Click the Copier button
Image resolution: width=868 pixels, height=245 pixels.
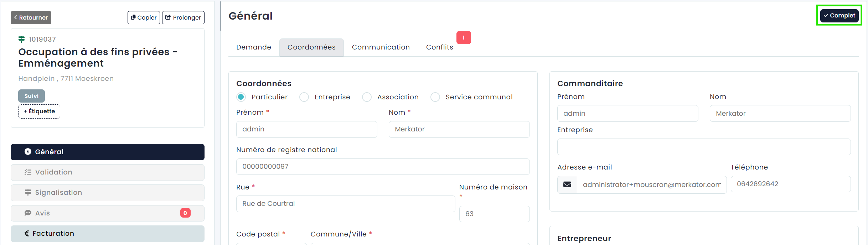point(144,17)
